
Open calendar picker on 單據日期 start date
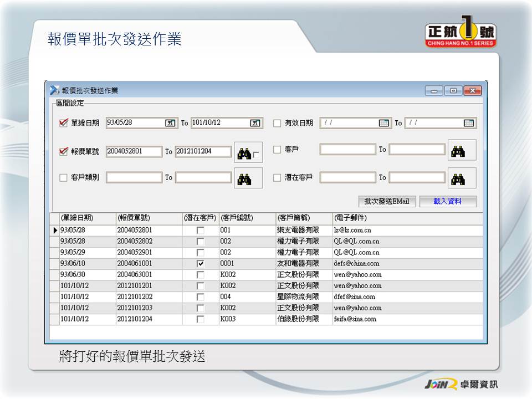170,123
